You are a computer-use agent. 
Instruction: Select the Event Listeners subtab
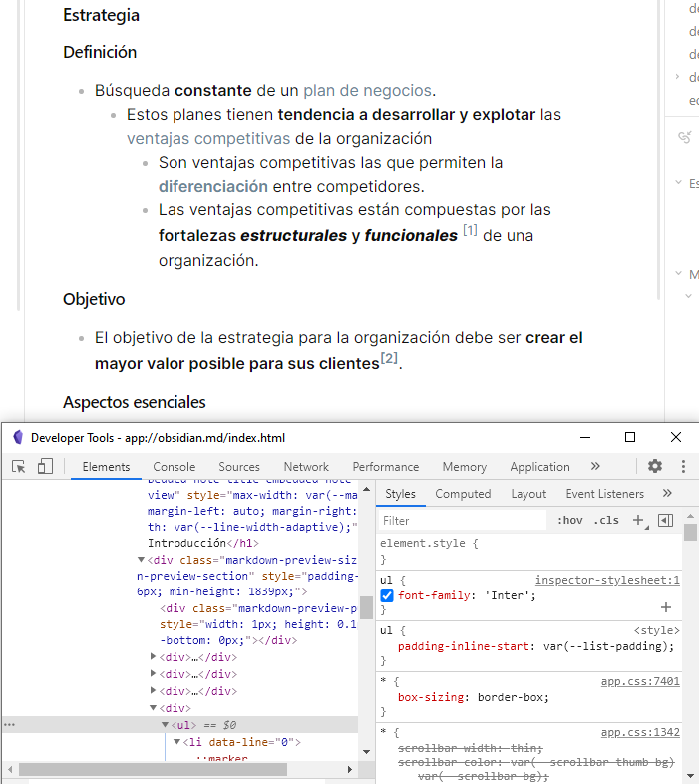point(604,494)
